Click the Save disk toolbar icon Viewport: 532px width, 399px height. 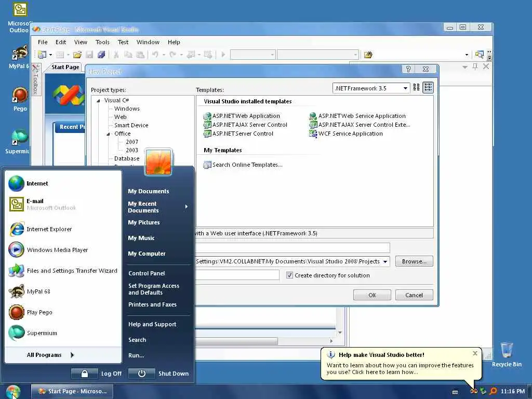coord(89,54)
